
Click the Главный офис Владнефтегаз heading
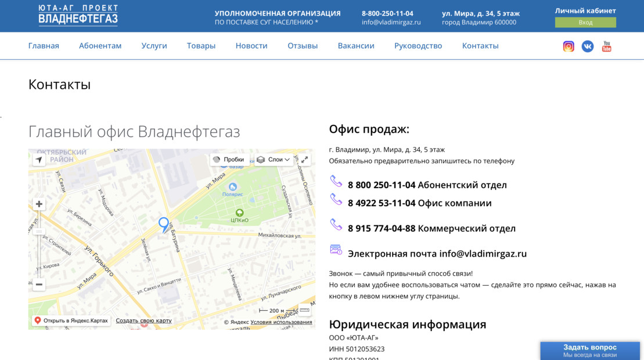(x=134, y=131)
